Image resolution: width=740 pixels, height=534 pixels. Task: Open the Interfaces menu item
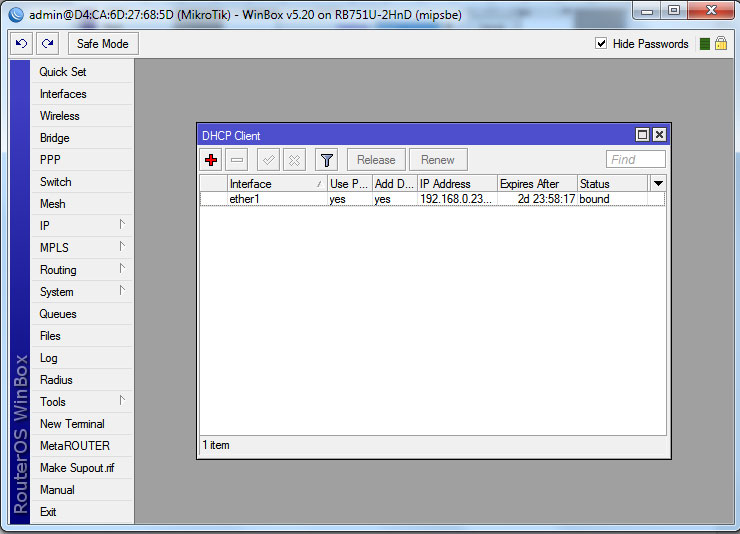tap(63, 94)
